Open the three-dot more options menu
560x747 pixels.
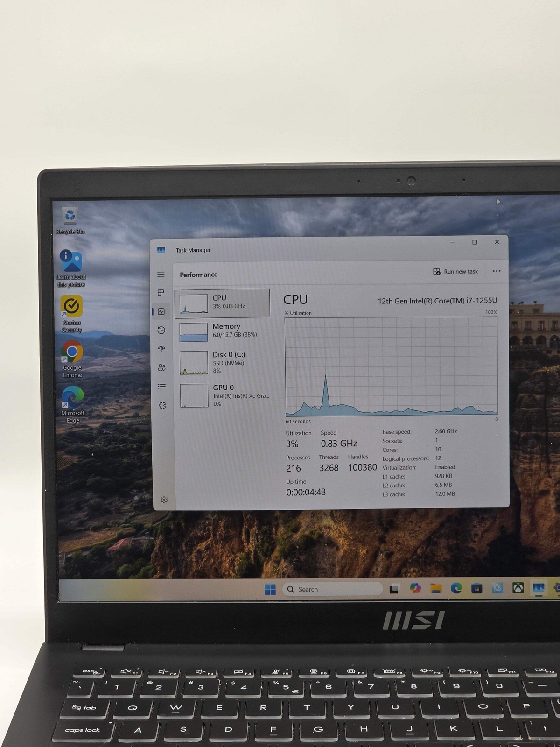(x=497, y=271)
